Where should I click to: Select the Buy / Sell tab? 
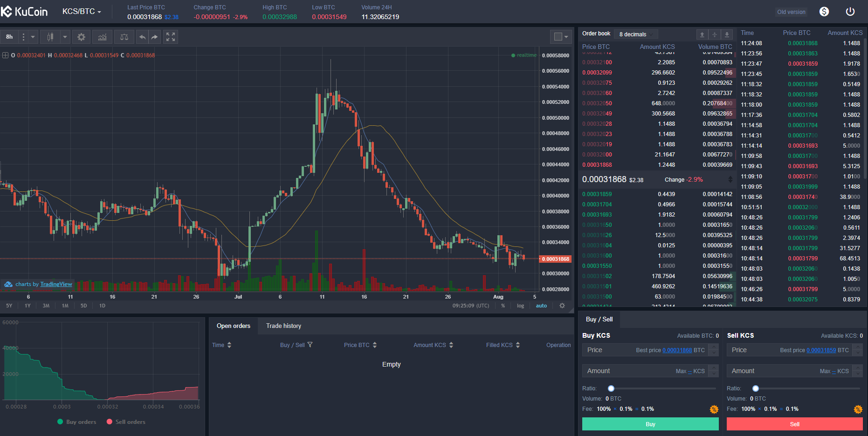click(599, 320)
